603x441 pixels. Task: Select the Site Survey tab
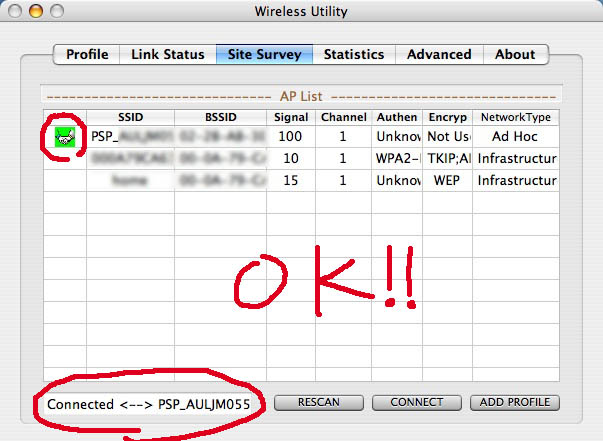[265, 54]
